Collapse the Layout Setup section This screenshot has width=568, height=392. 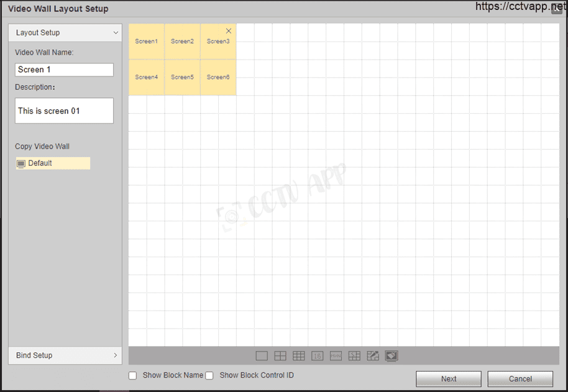pyautogui.click(x=65, y=33)
